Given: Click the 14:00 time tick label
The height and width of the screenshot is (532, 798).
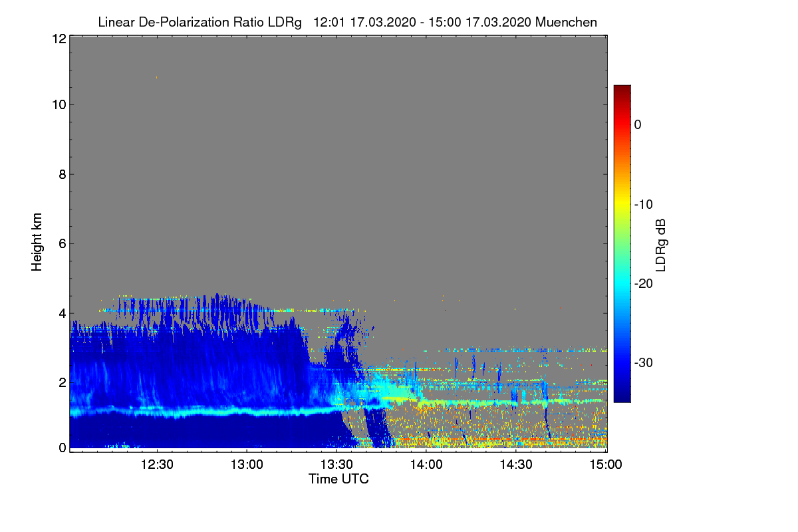Looking at the screenshot, I should coord(427,465).
